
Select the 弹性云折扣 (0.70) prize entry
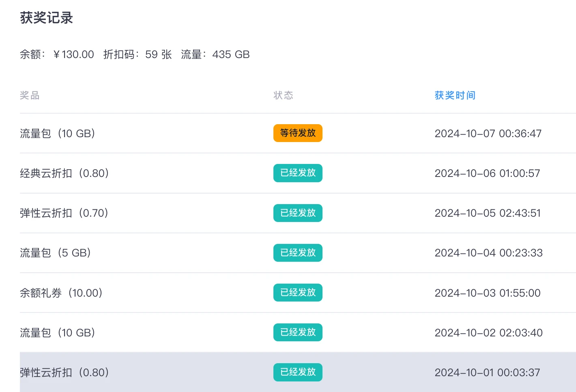point(64,213)
